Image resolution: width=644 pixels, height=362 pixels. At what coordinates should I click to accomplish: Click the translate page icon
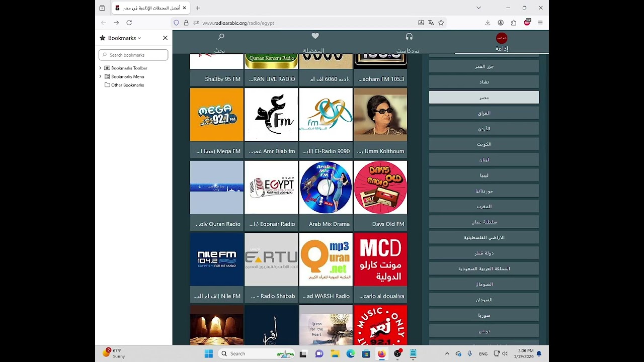431,23
